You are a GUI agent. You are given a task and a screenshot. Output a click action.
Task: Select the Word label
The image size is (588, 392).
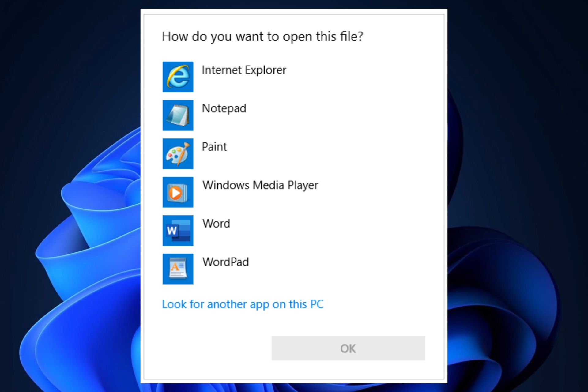216,224
